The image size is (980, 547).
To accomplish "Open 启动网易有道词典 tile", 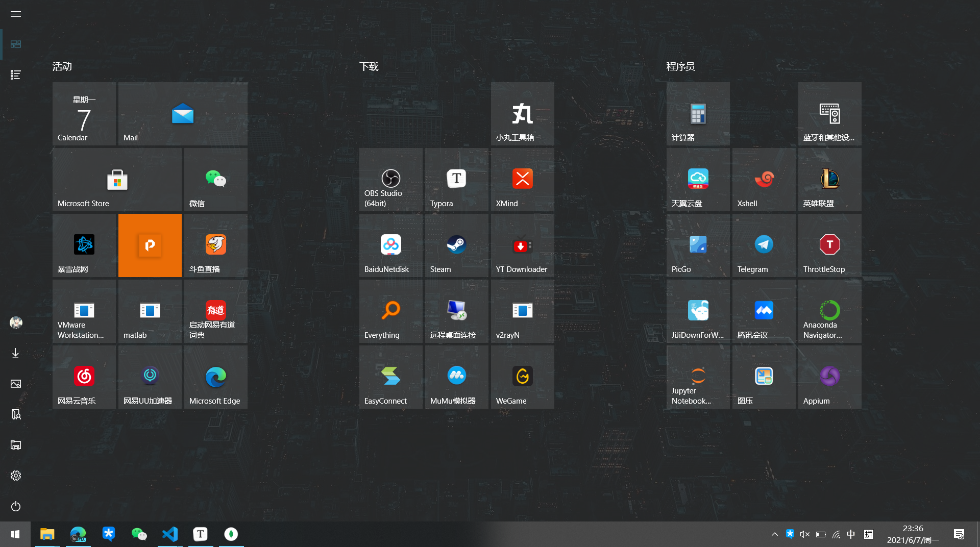I will click(216, 311).
